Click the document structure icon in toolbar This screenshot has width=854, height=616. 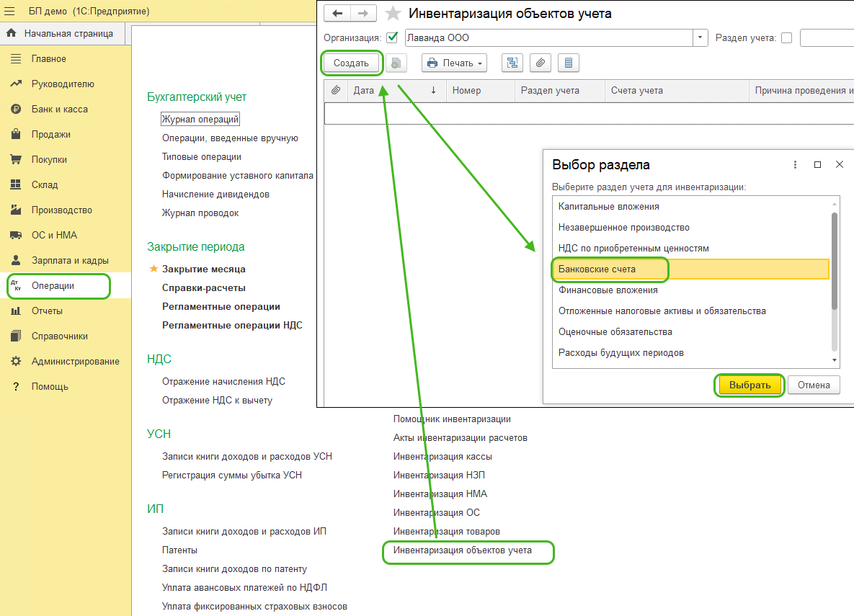[512, 63]
